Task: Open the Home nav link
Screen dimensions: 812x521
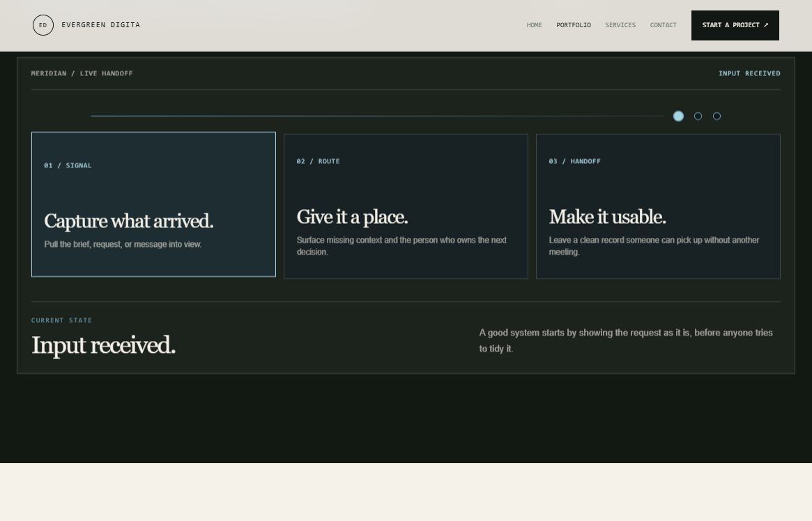Action: (534, 25)
